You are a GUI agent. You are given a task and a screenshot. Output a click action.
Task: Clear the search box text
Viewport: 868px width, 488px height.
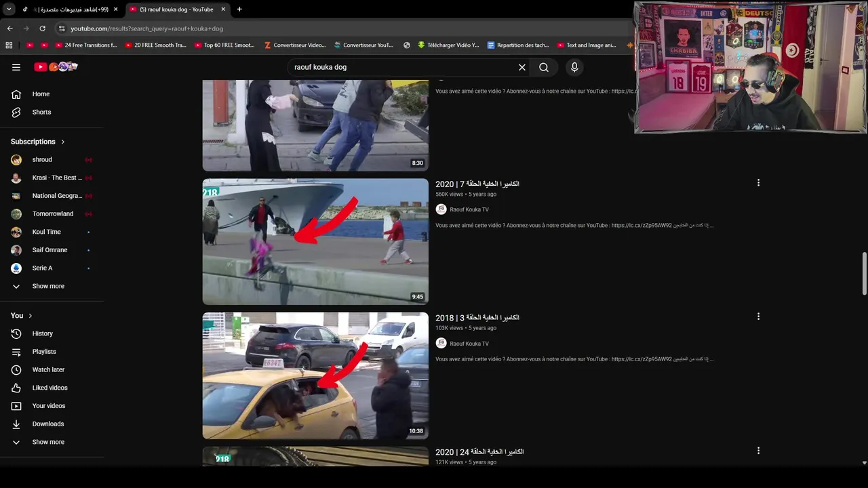coord(522,67)
